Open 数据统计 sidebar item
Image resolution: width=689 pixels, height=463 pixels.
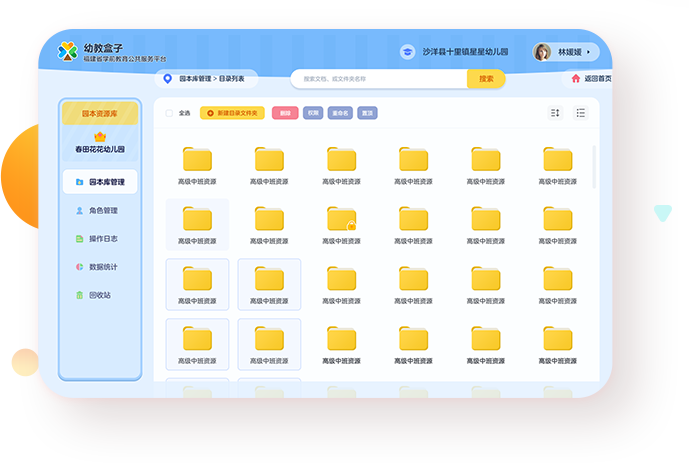[x=100, y=267]
